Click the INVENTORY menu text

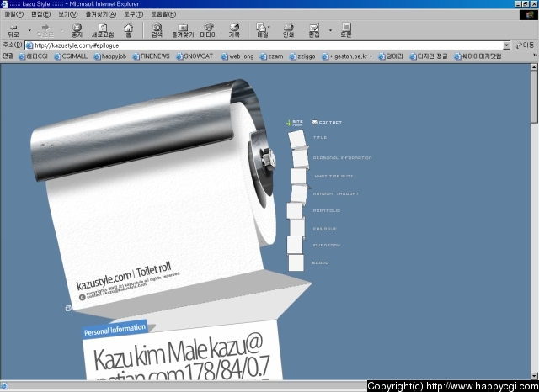tap(326, 245)
